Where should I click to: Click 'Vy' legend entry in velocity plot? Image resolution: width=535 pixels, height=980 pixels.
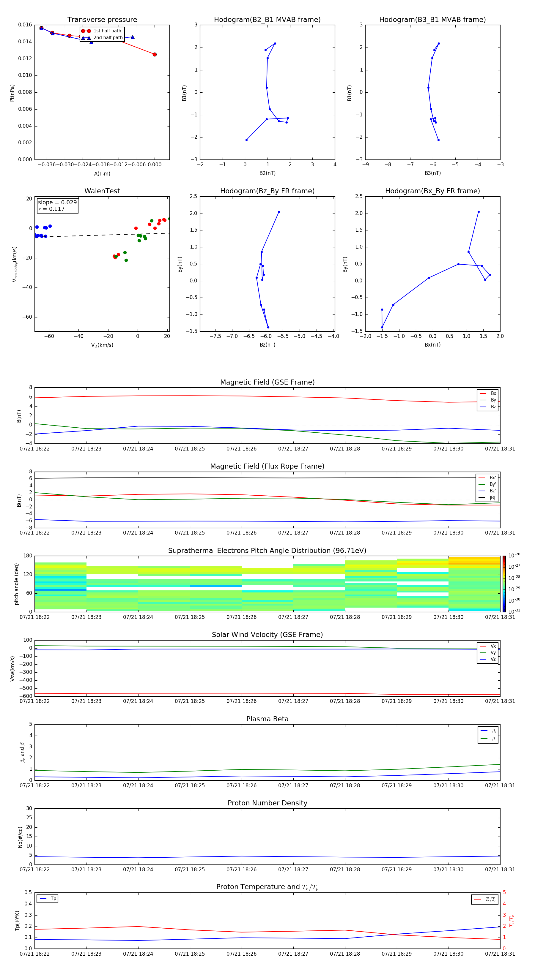pyautogui.click(x=488, y=653)
